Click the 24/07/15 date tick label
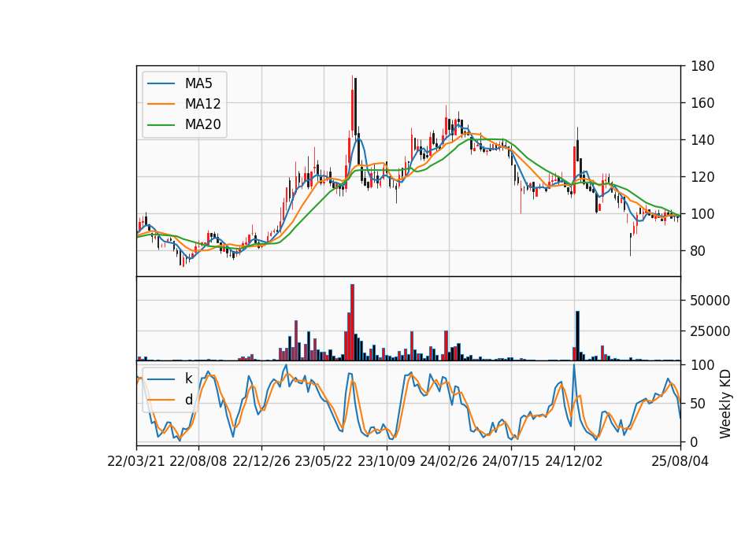Image resolution: width=756 pixels, height=543 pixels. 511,461
